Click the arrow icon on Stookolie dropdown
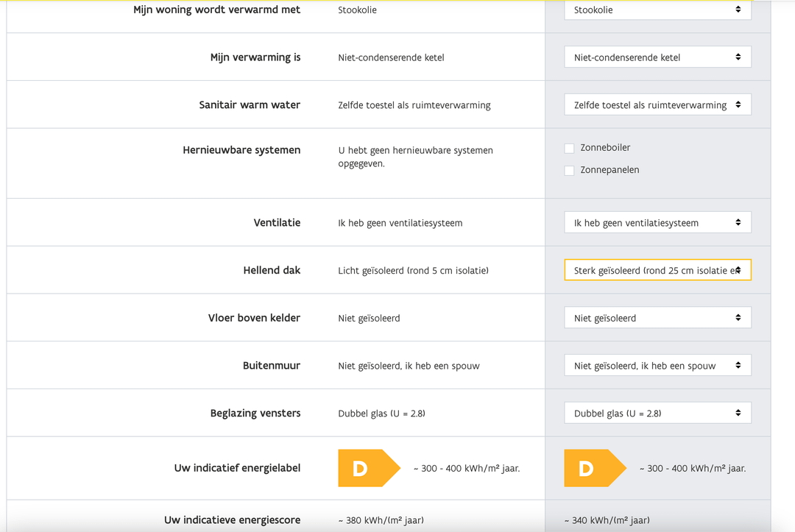The image size is (795, 532). pyautogui.click(x=738, y=10)
